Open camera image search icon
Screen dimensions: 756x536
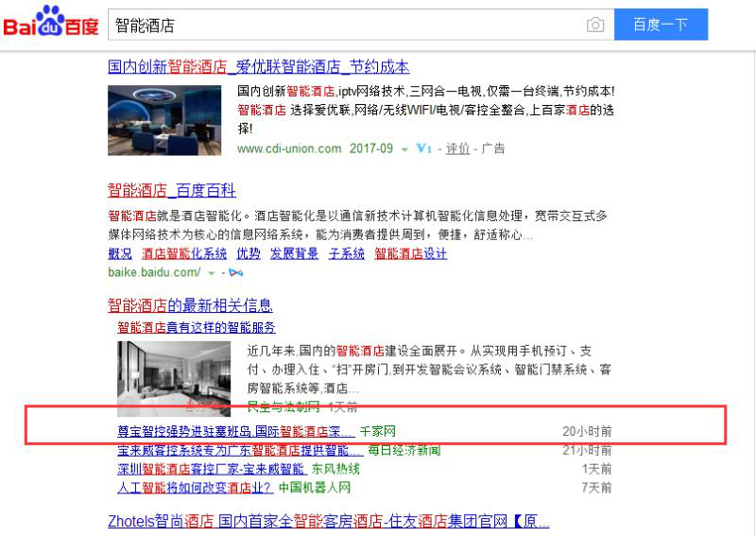click(595, 25)
